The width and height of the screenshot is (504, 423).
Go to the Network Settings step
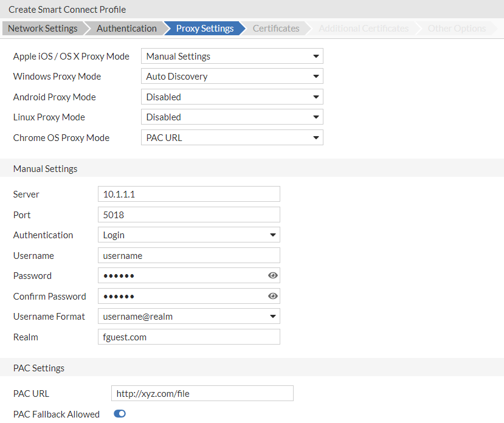(43, 29)
